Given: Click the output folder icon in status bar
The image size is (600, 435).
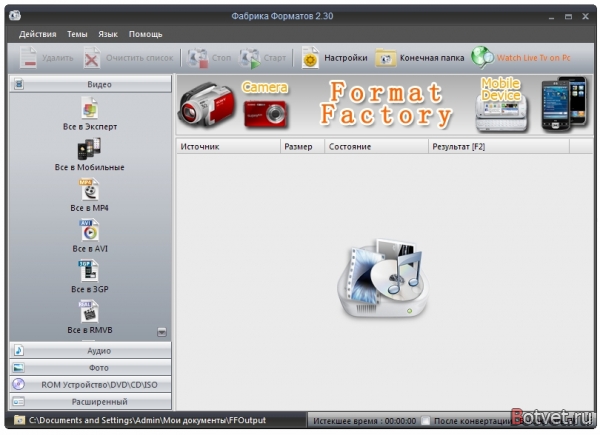Looking at the screenshot, I should [x=19, y=420].
